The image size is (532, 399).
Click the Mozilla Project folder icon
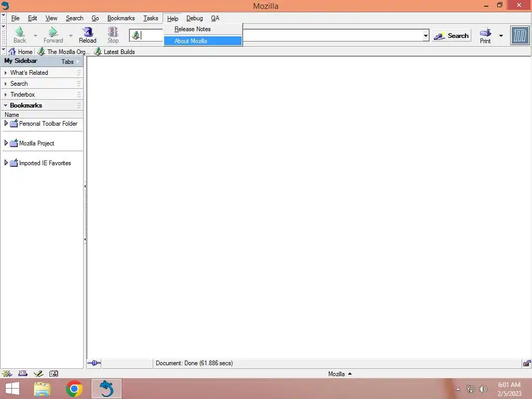click(x=14, y=143)
